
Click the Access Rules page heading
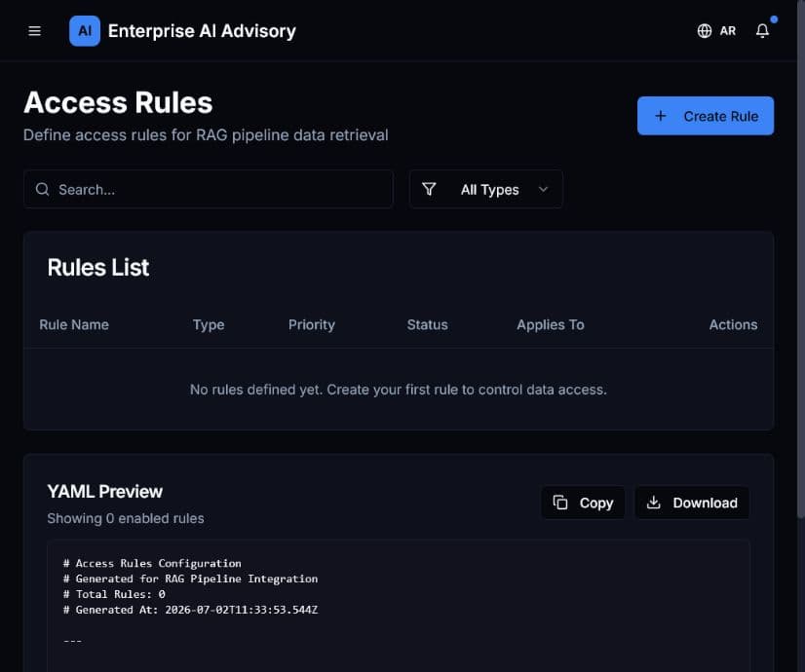(x=118, y=102)
